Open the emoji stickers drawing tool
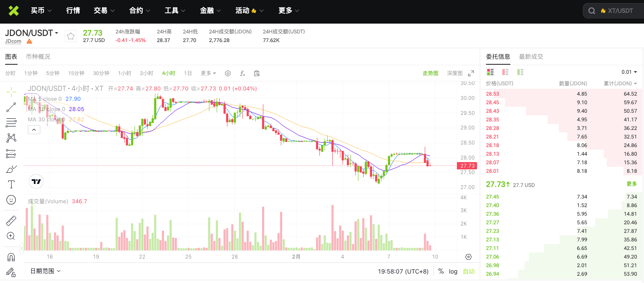 11,200
